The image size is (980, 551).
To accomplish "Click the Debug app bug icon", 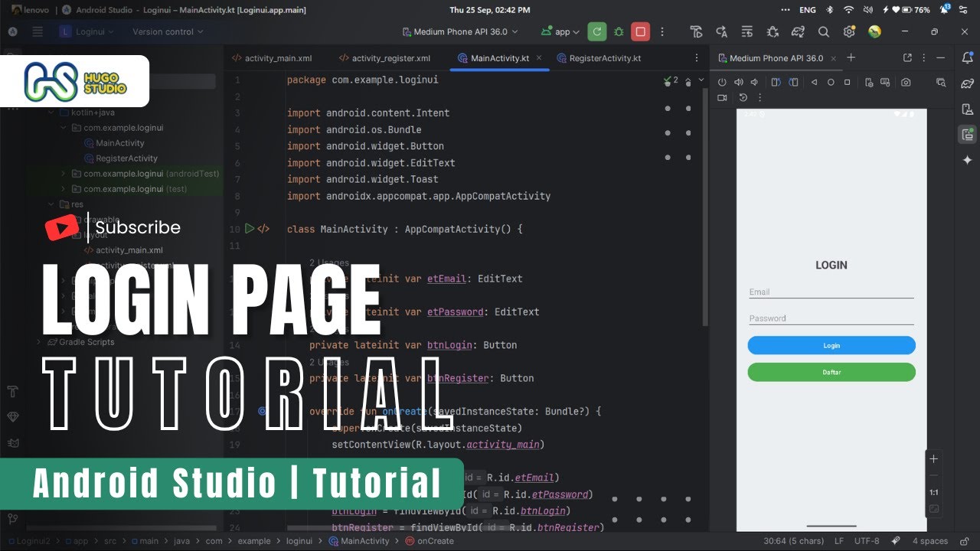I will [619, 31].
